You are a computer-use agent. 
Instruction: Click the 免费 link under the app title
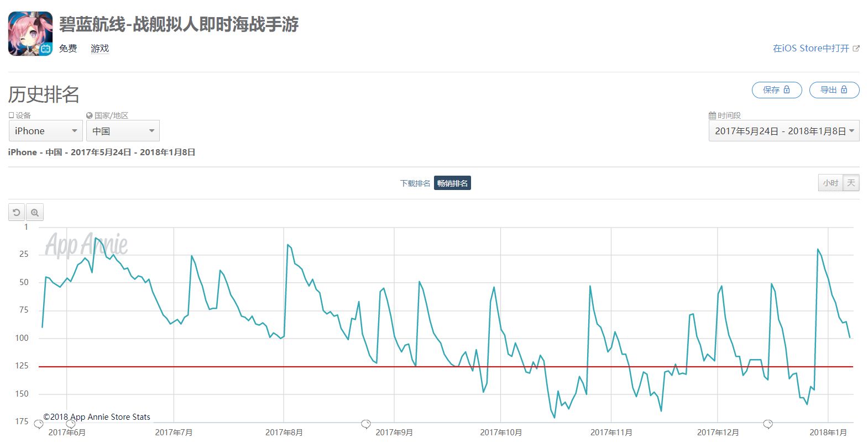pyautogui.click(x=68, y=49)
